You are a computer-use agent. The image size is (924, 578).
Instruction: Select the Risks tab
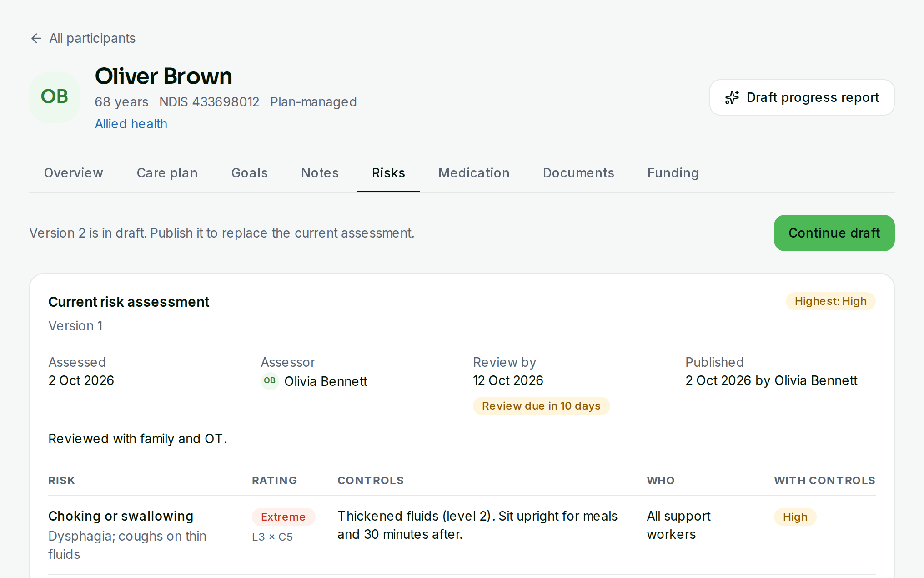pyautogui.click(x=388, y=173)
